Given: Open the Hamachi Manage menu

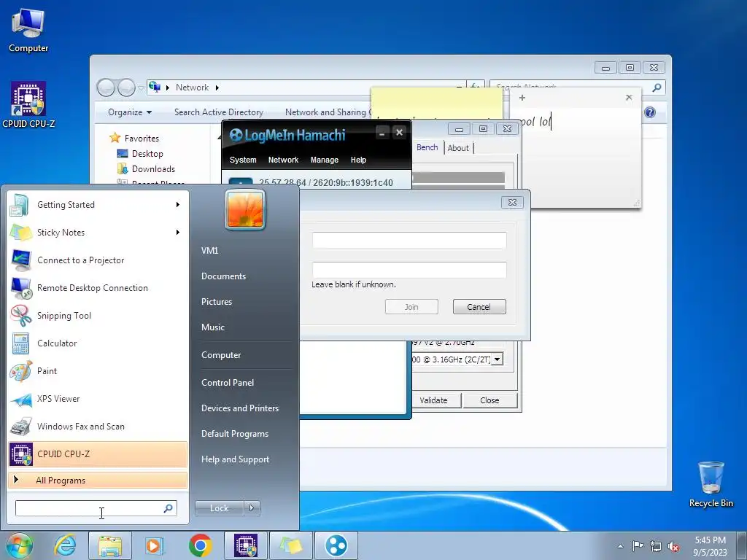Looking at the screenshot, I should point(325,160).
